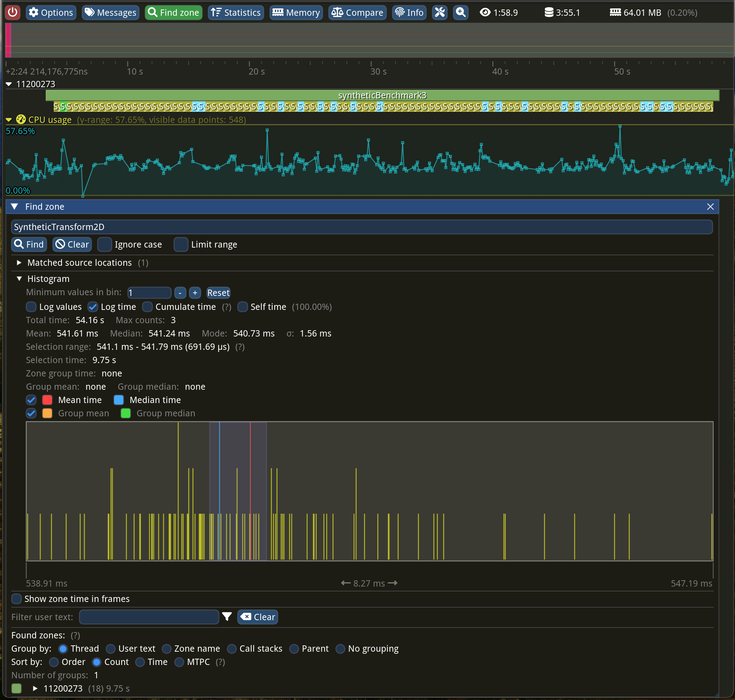The height and width of the screenshot is (700, 735).
Task: Click the power/stop button icon
Action: click(12, 11)
